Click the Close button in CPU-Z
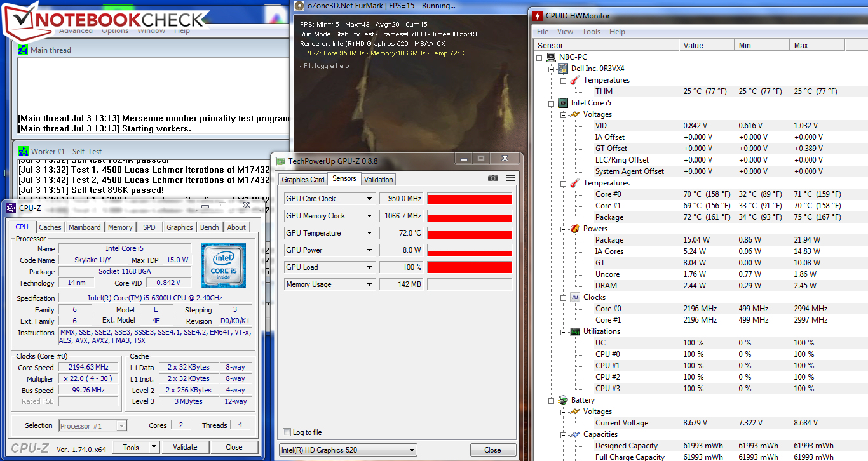868x461 pixels. click(234, 448)
